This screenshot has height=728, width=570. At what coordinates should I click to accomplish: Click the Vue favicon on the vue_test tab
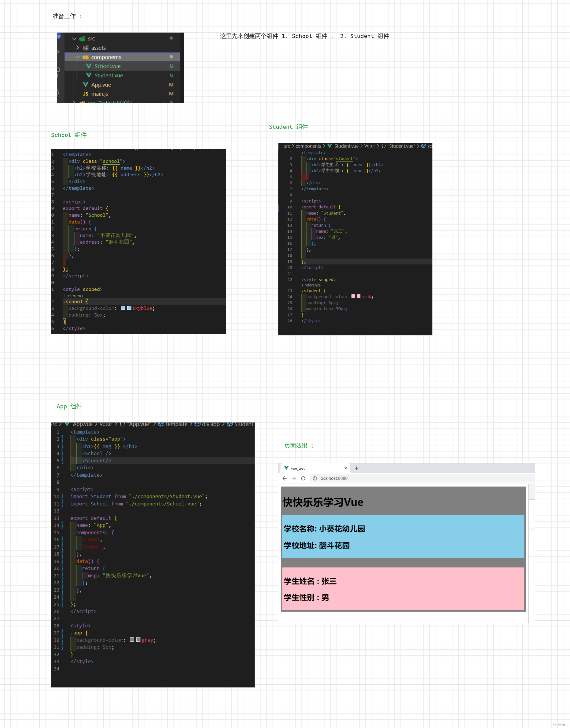click(x=286, y=468)
